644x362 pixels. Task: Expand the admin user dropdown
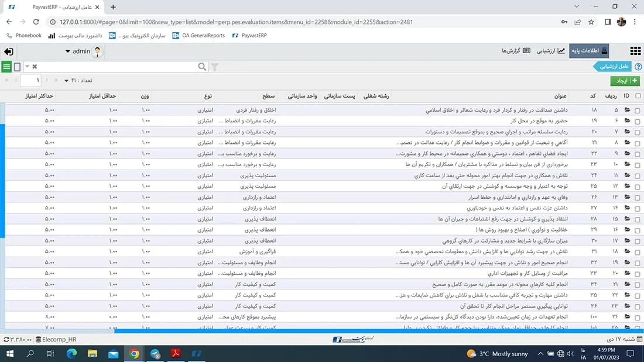click(x=68, y=51)
